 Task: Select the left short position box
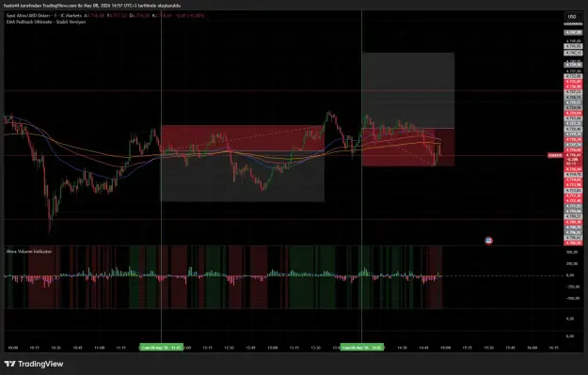click(243, 164)
